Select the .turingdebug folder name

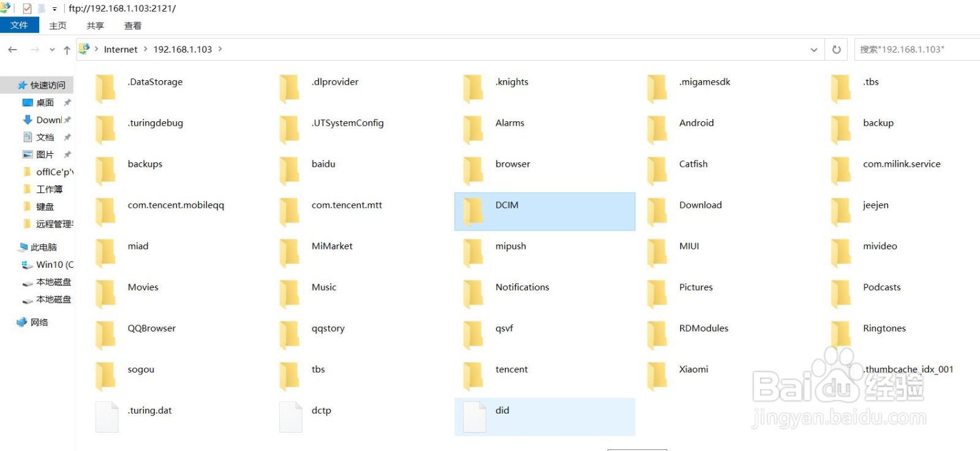click(155, 123)
